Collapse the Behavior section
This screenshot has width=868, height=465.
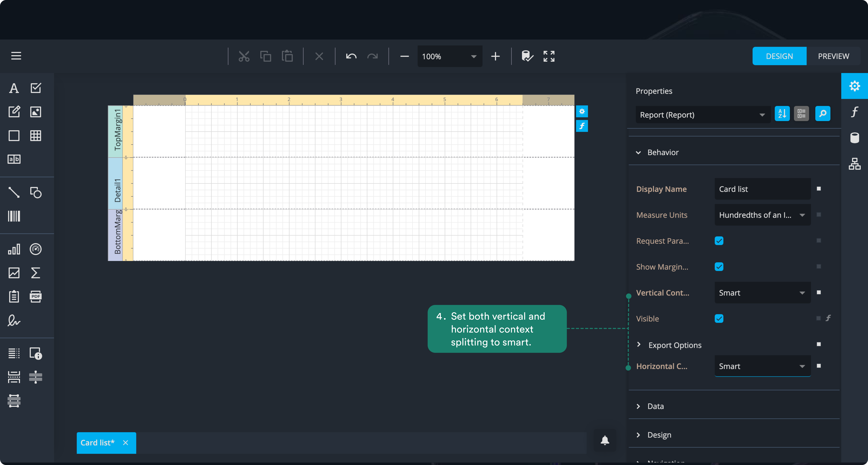638,153
